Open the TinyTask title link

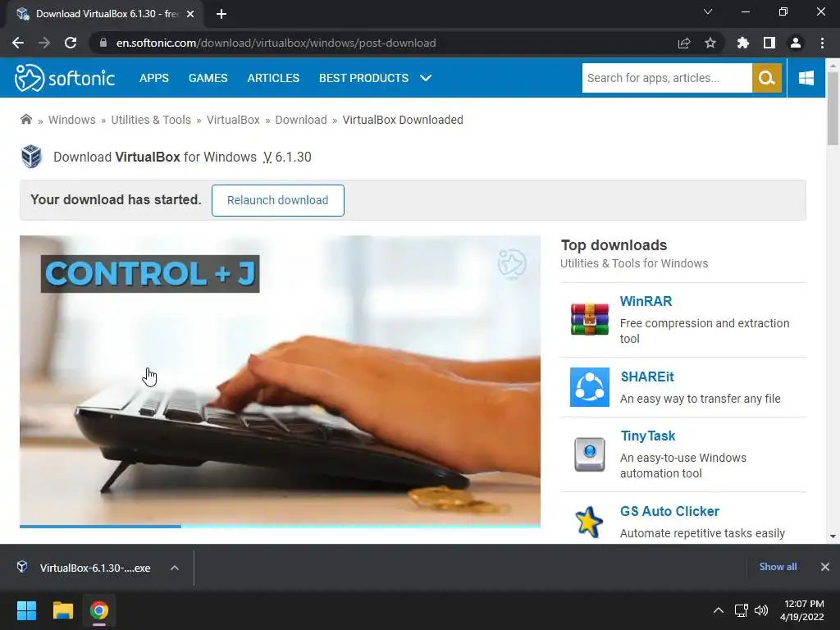(648, 436)
